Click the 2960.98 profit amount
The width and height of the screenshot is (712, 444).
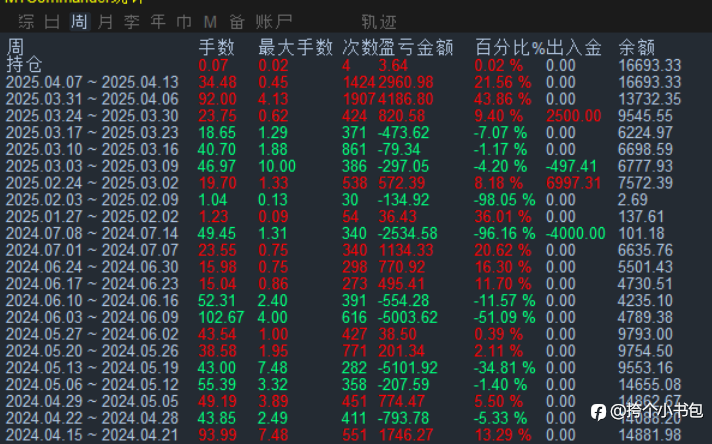coord(406,82)
